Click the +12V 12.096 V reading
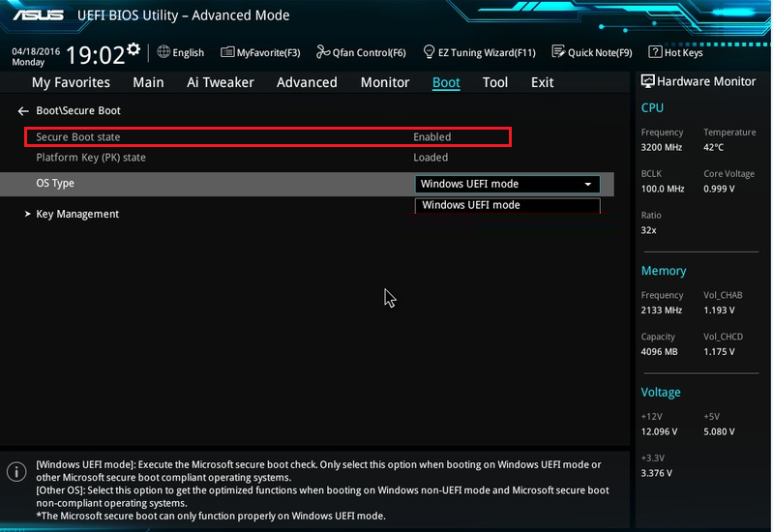Viewport: 773px width, 532px height. coord(659,431)
